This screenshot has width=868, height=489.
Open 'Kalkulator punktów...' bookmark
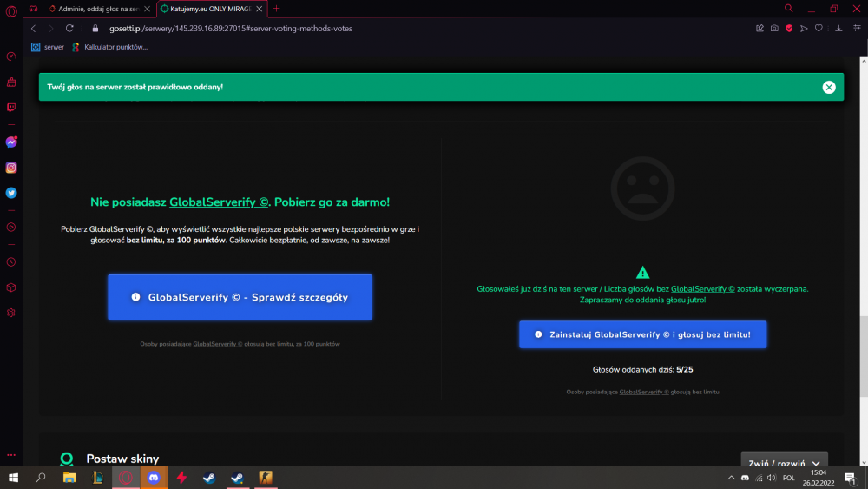click(109, 47)
